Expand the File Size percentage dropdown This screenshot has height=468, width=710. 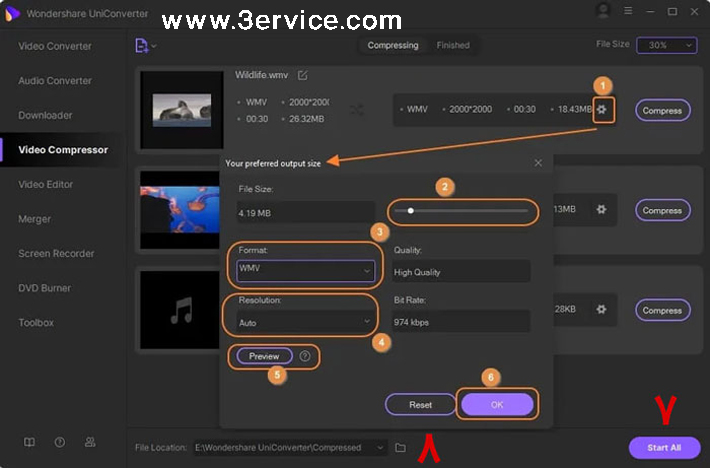659,46
